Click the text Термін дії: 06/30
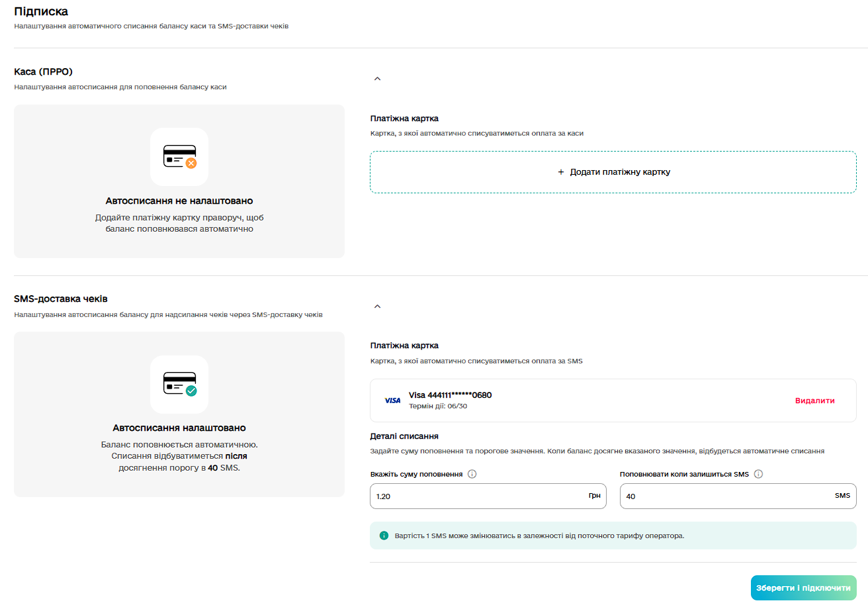Viewport: 868px width, 607px height. tap(438, 406)
